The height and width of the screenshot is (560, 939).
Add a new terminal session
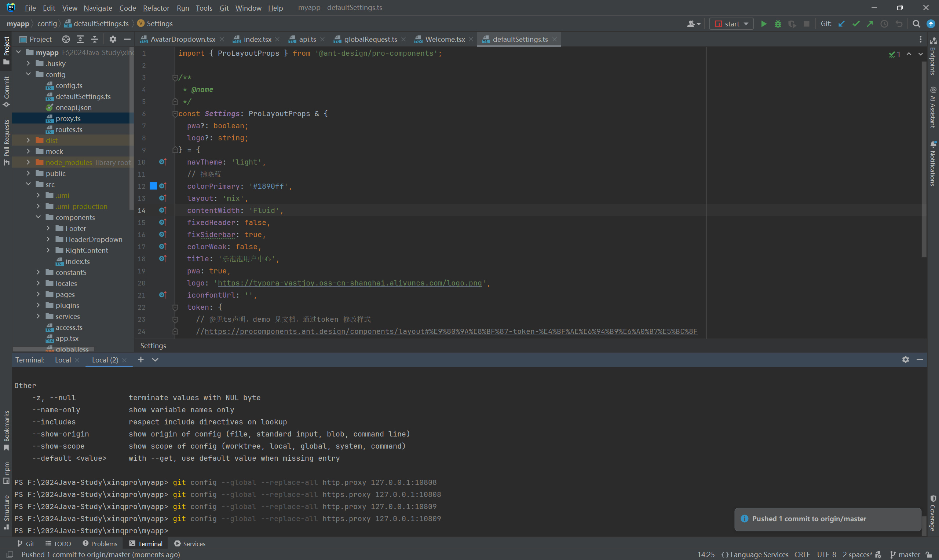(x=140, y=360)
